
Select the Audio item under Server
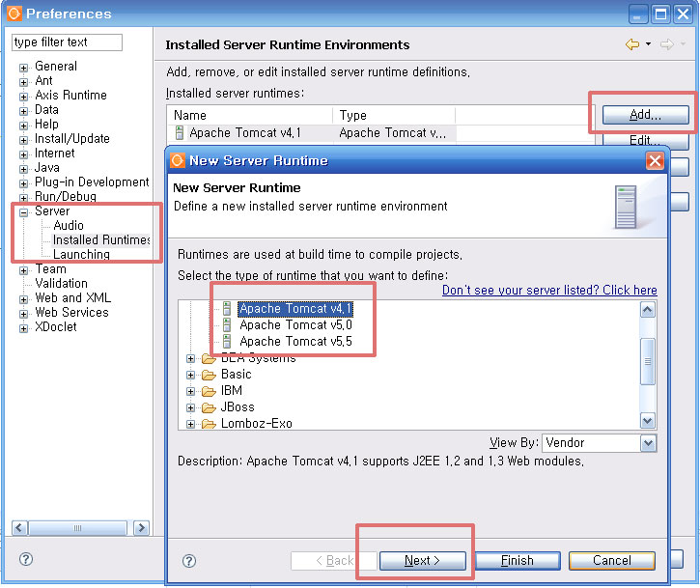pyautogui.click(x=69, y=226)
